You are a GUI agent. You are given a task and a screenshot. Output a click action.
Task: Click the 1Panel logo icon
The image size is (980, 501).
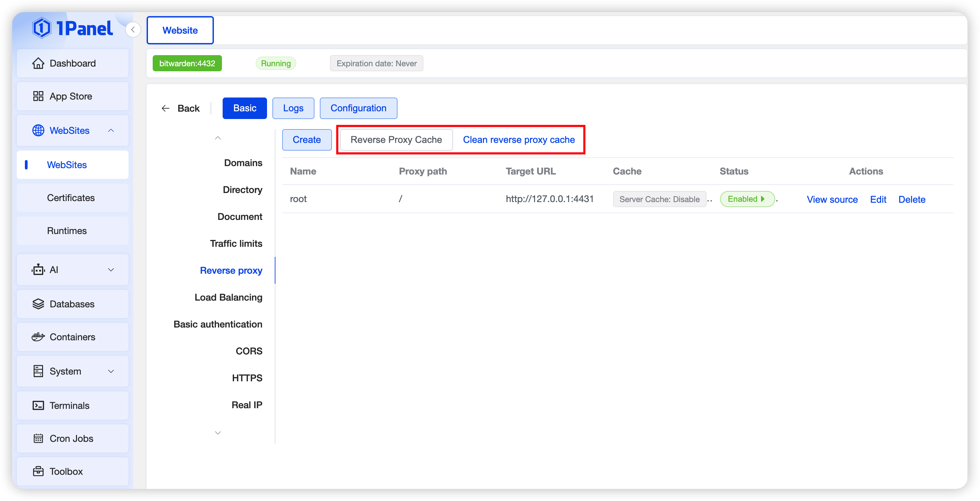tap(41, 28)
